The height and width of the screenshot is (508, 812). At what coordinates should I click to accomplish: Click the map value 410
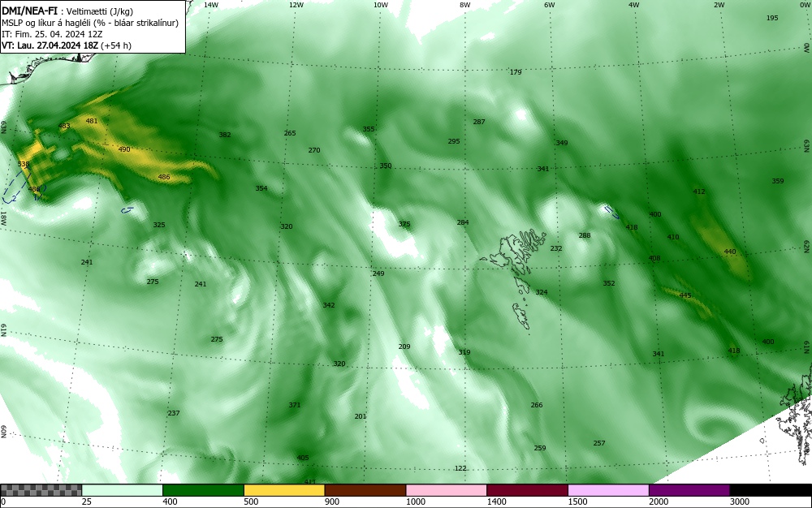coord(672,237)
